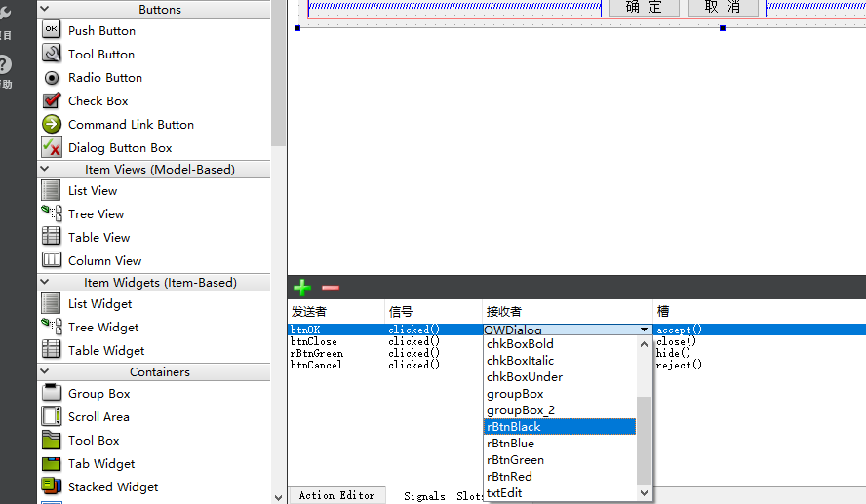Select the Tool Button widget icon
The height and width of the screenshot is (504, 866).
[52, 54]
